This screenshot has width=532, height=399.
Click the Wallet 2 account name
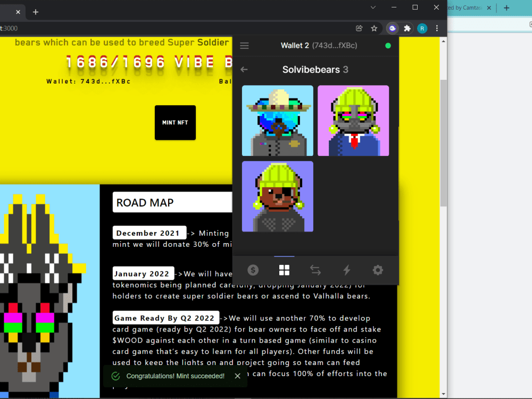click(x=295, y=45)
